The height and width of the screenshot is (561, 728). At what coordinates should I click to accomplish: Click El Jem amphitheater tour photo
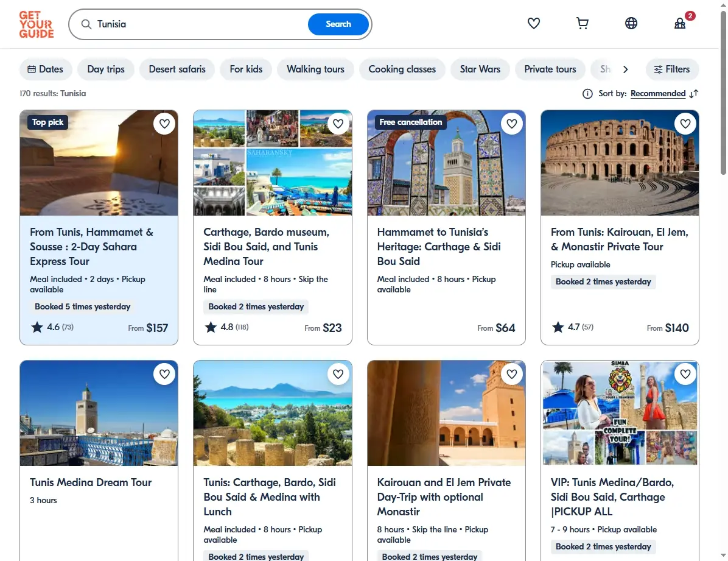tap(620, 163)
